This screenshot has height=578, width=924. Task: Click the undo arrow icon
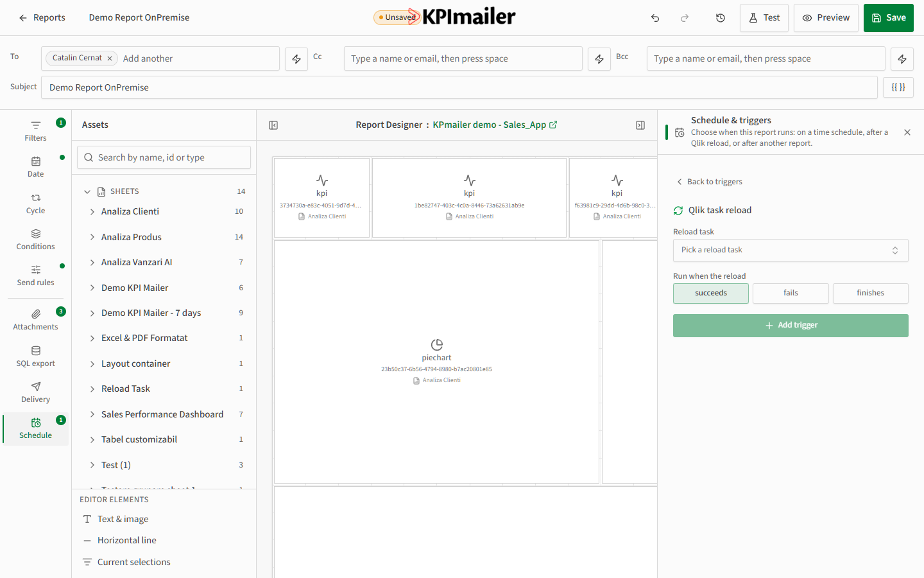[x=655, y=18]
